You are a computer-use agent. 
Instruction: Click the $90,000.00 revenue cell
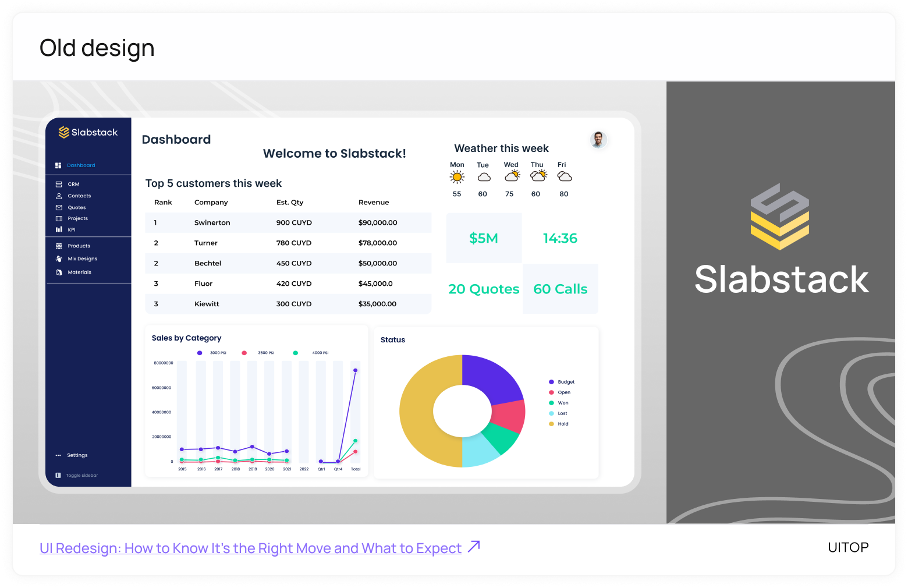[x=378, y=222]
